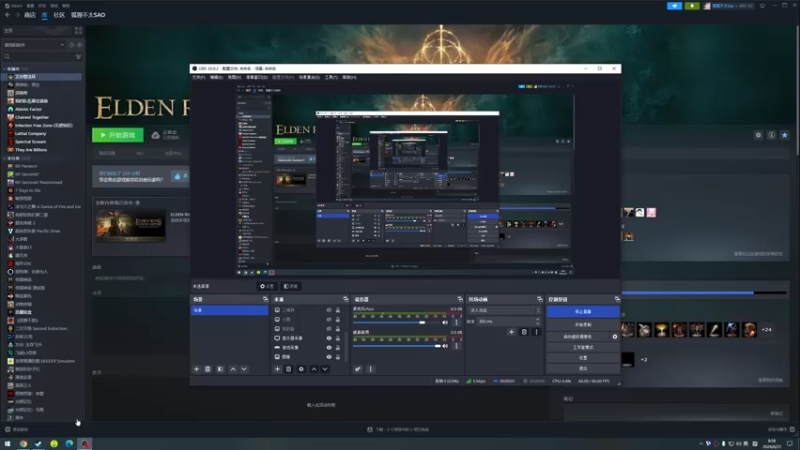Delete scene transition with trash icon
The height and width of the screenshot is (450, 800).
point(524,332)
